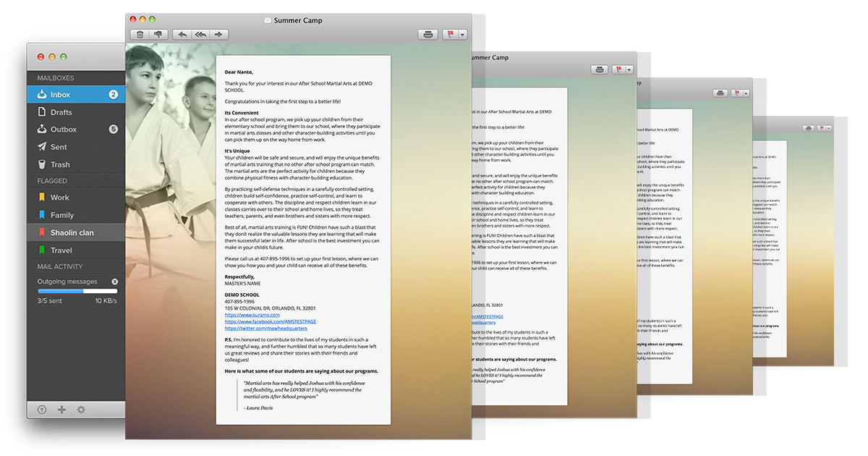Open the Twitter mawheadquarters link

click(265, 329)
